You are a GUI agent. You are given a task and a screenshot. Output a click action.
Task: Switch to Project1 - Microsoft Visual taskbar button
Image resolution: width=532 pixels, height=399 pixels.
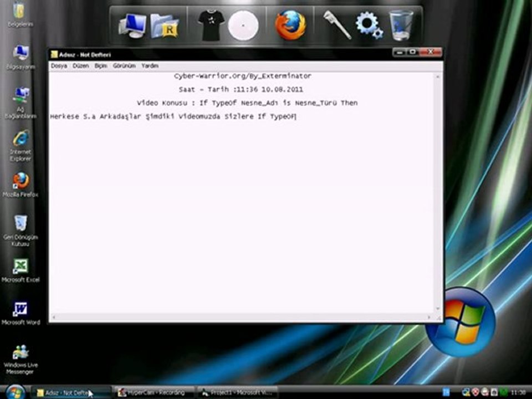[x=238, y=392]
